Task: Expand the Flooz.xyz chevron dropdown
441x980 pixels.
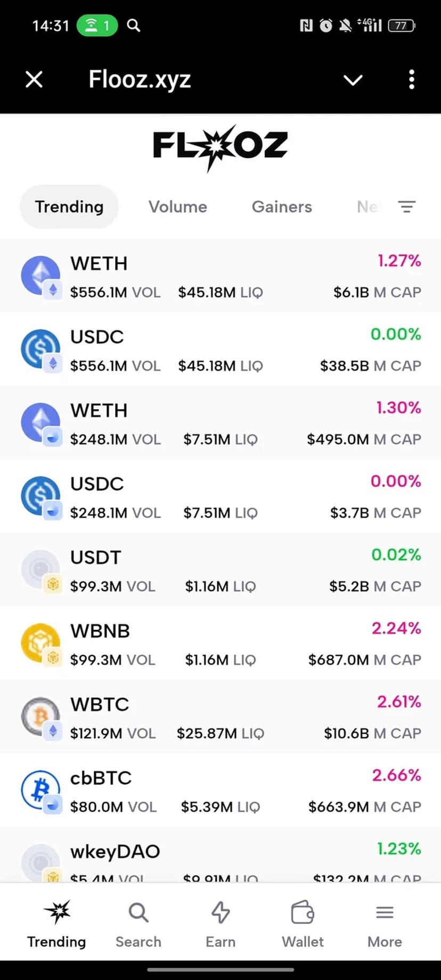Action: click(353, 80)
